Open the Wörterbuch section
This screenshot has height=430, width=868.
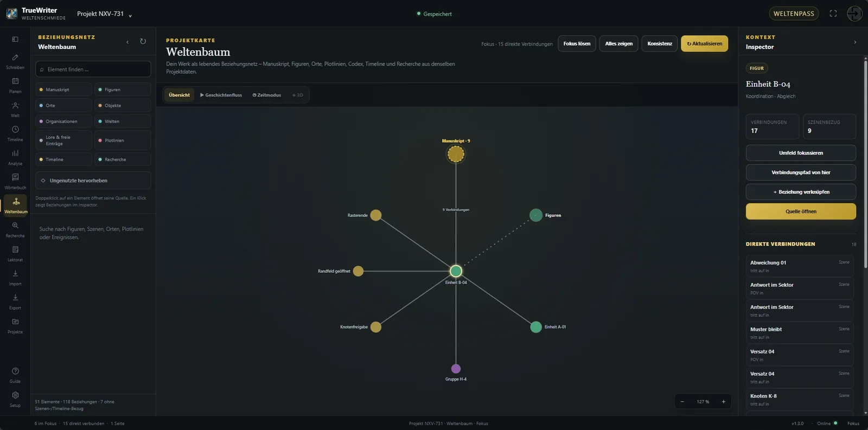(x=15, y=181)
